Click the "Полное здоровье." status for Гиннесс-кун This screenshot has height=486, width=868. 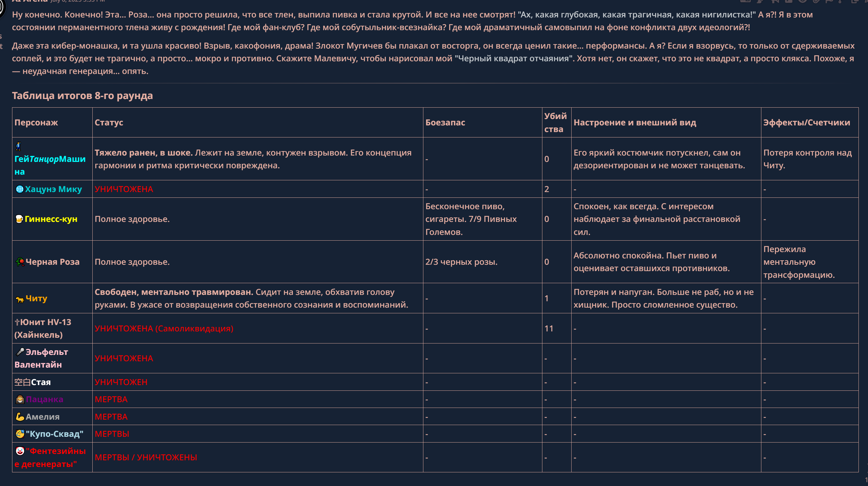pyautogui.click(x=132, y=219)
